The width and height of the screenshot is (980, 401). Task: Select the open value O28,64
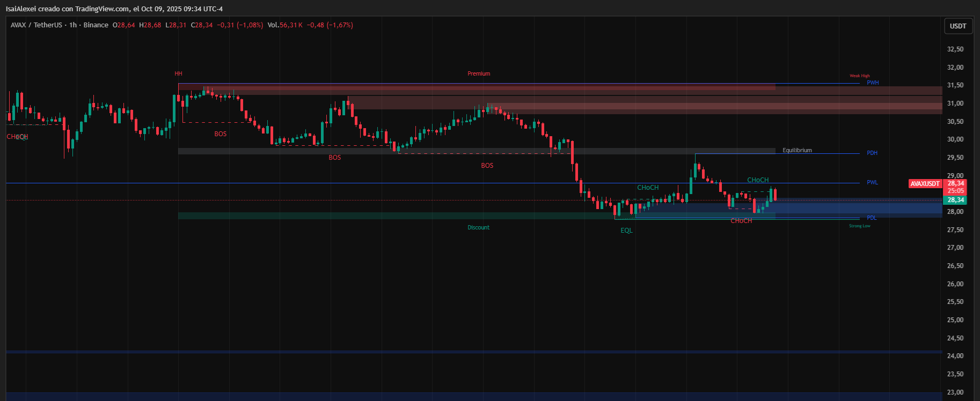coord(124,25)
